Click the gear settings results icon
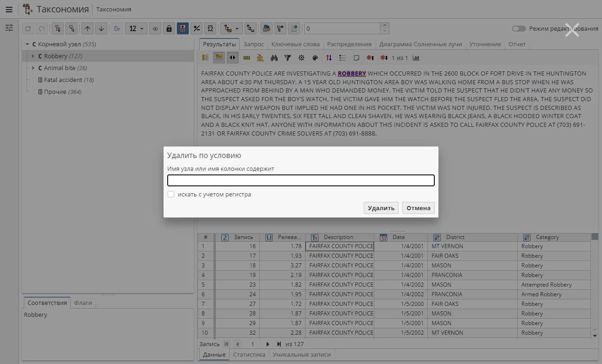 [x=301, y=58]
